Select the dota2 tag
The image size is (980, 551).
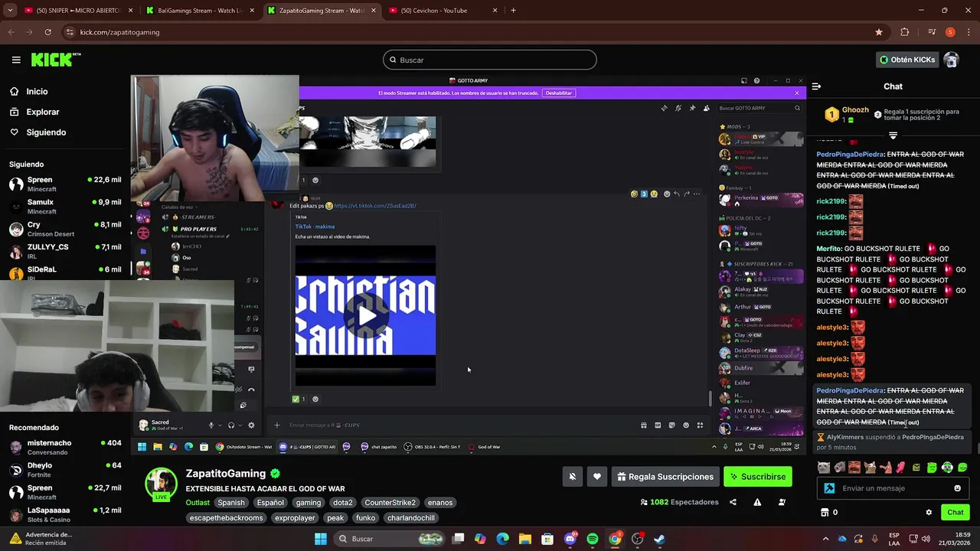point(342,503)
